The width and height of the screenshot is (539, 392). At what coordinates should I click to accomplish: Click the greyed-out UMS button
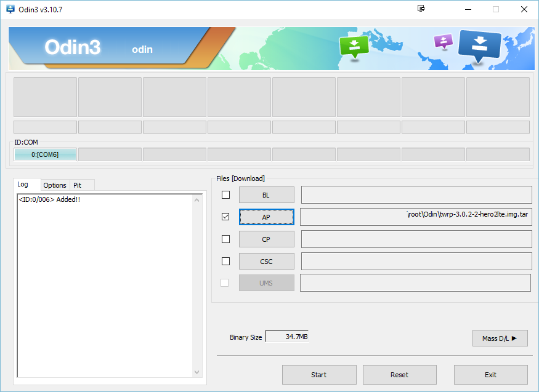(266, 283)
